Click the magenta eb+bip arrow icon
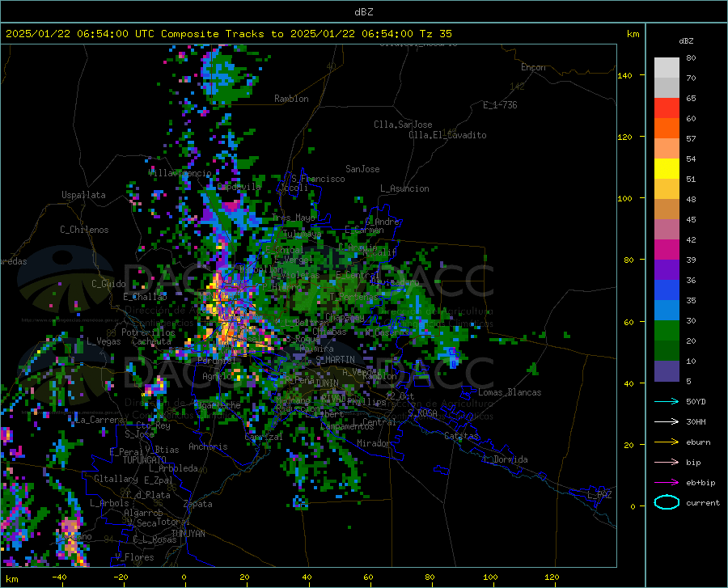Image resolution: width=728 pixels, height=588 pixels. tap(667, 483)
